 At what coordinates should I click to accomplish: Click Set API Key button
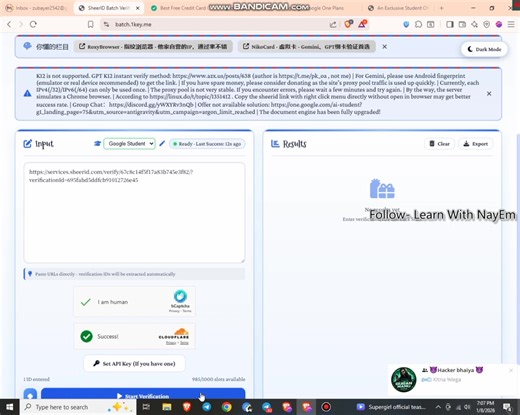[x=134, y=363]
